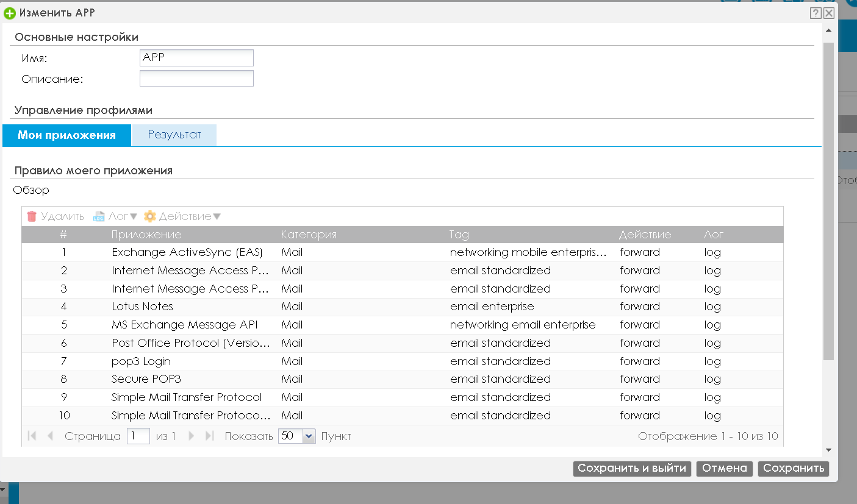Click row number 6 in the table
This screenshot has width=857, height=504.
(x=64, y=343)
